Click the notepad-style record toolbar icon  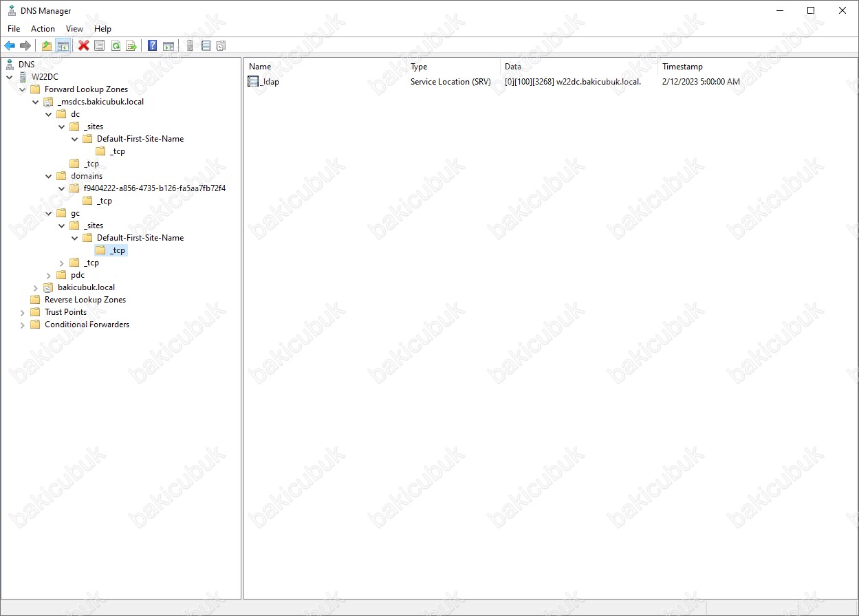pyautogui.click(x=206, y=46)
